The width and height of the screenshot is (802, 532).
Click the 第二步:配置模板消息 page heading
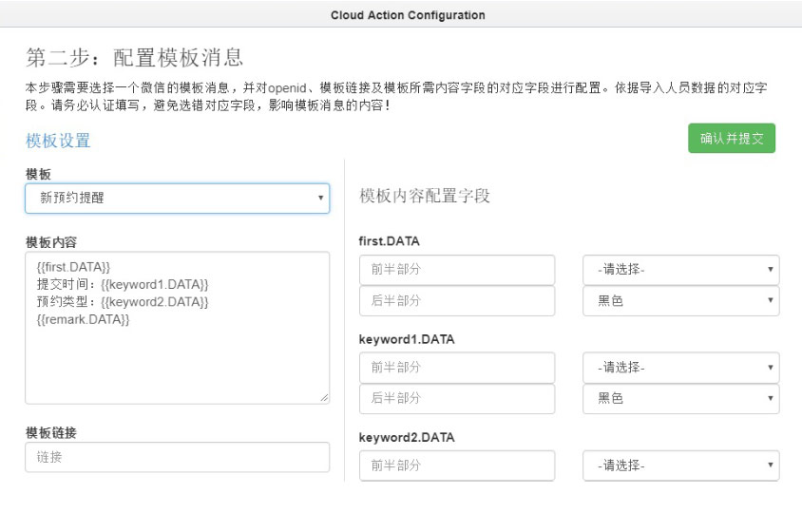[134, 57]
